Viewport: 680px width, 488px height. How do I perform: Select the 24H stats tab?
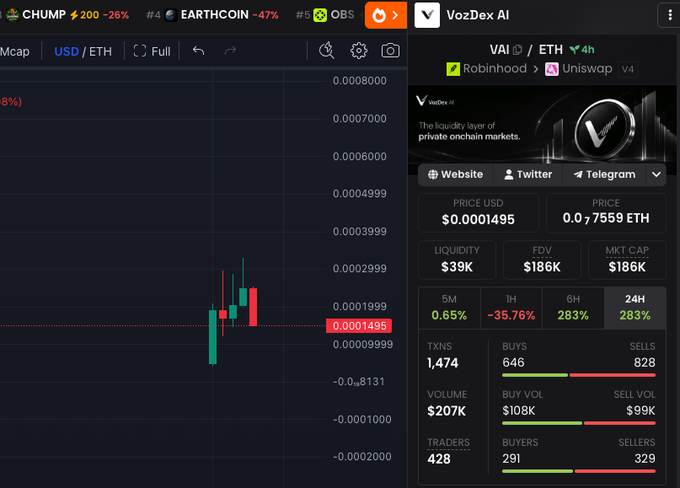click(635, 308)
